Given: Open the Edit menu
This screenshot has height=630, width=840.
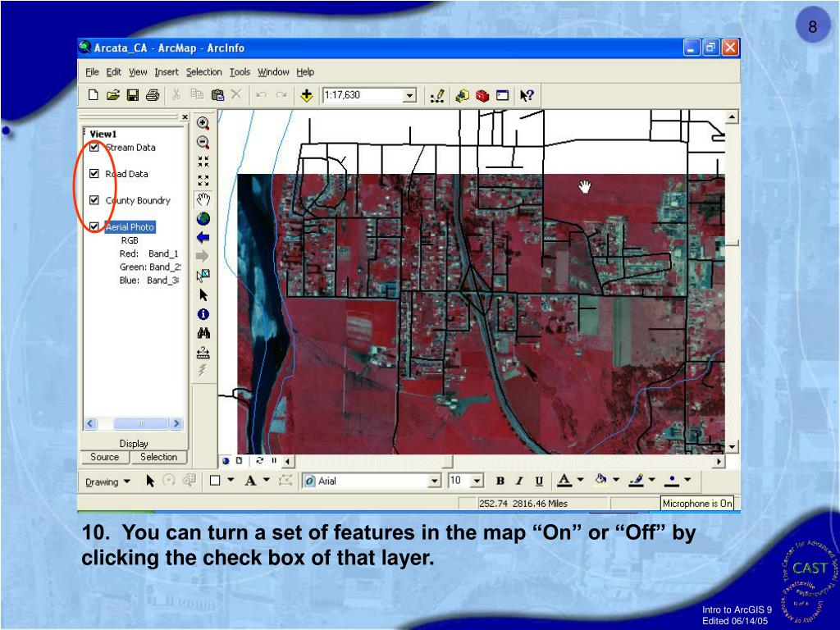Looking at the screenshot, I should (x=113, y=72).
